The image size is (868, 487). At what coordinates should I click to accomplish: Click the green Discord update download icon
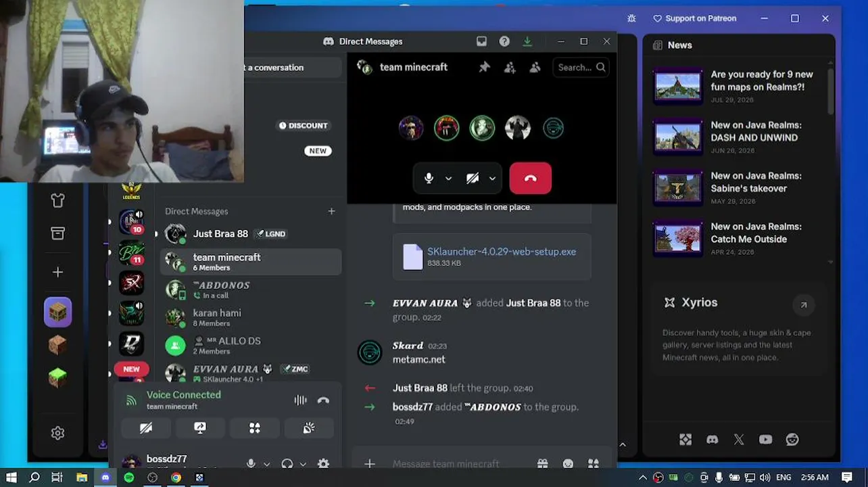point(527,41)
